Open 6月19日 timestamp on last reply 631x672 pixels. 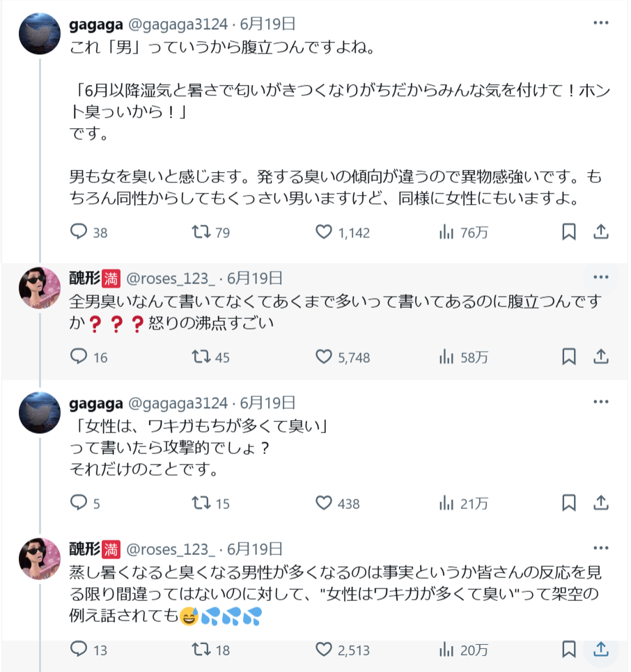click(x=254, y=549)
